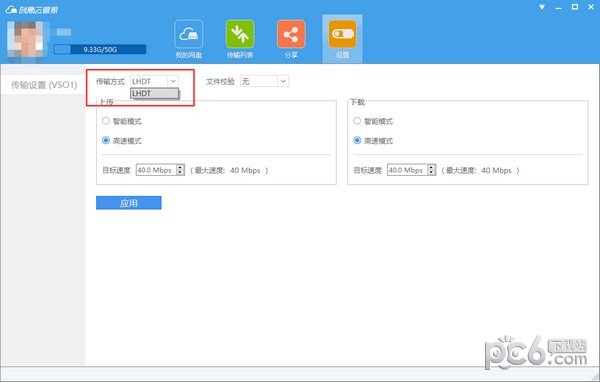
Task: Open the 设置 settings toggle icon
Action: tap(342, 34)
